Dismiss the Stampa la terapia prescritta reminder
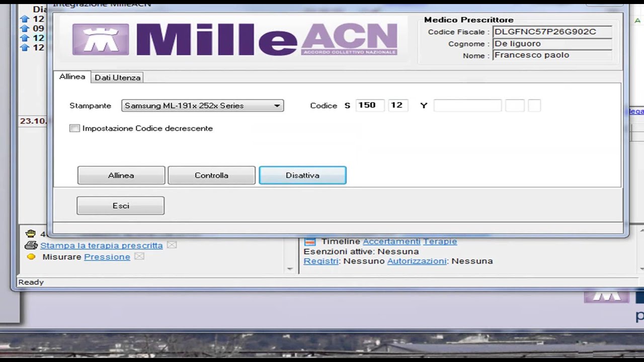 [172, 245]
